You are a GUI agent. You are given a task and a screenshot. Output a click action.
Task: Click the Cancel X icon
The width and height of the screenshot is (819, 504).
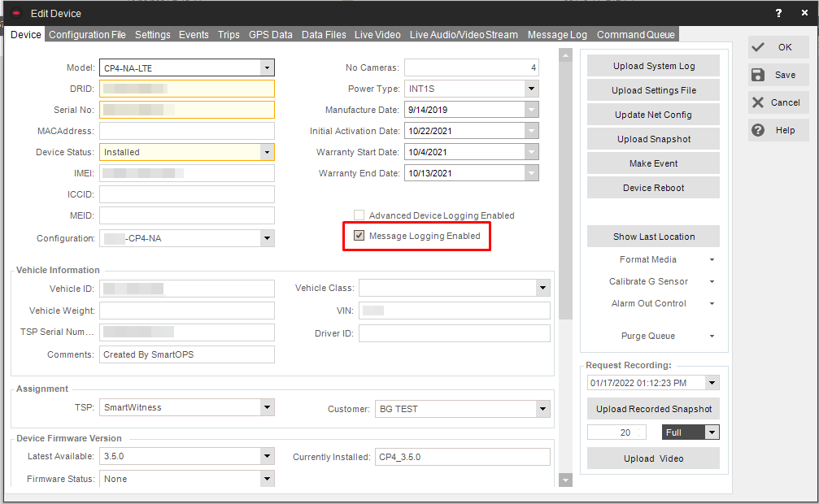[759, 102]
